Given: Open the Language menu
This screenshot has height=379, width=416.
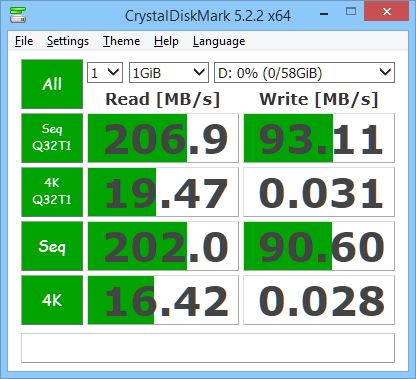Looking at the screenshot, I should tap(219, 41).
